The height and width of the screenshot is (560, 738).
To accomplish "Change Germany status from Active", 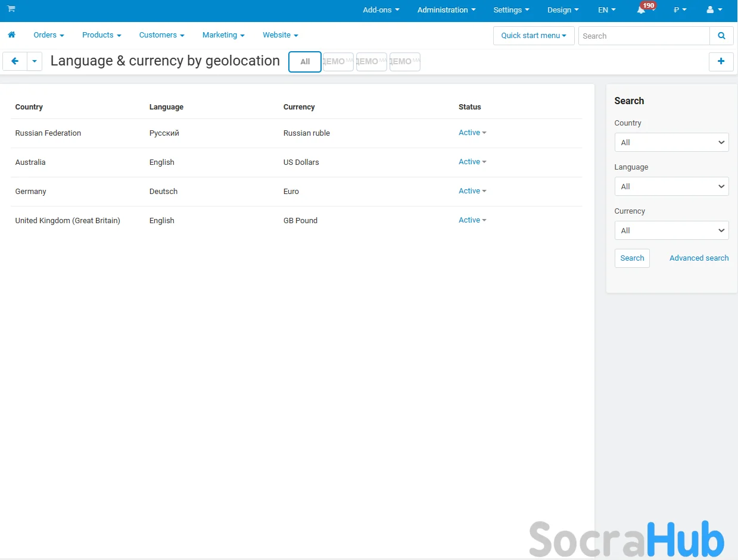I will pos(472,191).
